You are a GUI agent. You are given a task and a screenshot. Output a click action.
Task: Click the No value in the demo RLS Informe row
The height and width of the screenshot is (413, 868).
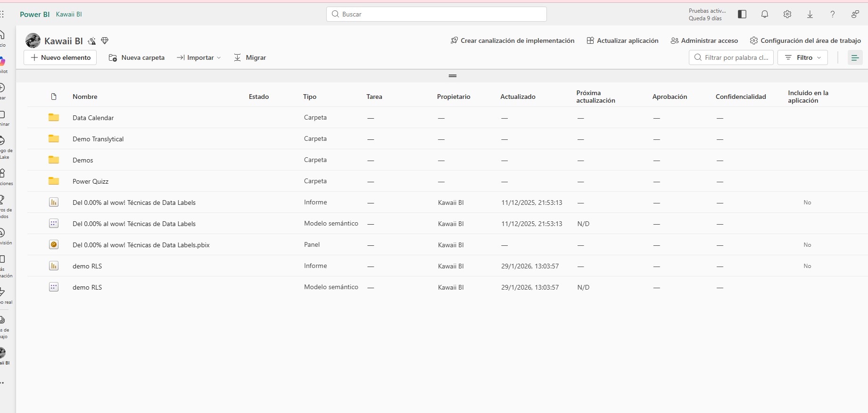pyautogui.click(x=808, y=266)
